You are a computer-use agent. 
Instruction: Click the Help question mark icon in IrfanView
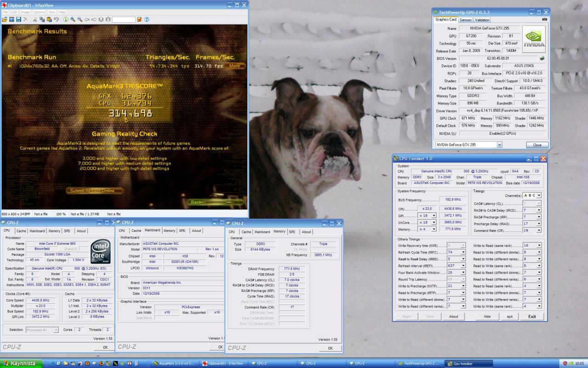click(x=147, y=19)
